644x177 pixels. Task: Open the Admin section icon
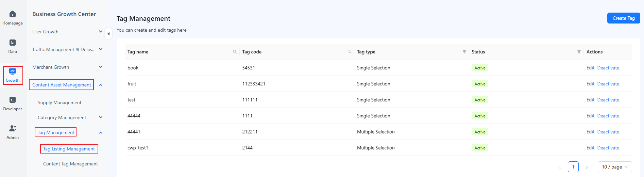coord(13,128)
